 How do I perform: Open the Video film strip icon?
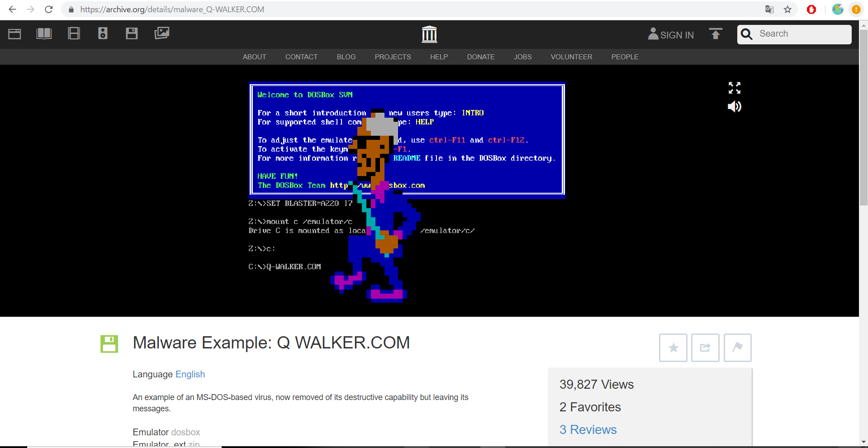pyautogui.click(x=74, y=33)
